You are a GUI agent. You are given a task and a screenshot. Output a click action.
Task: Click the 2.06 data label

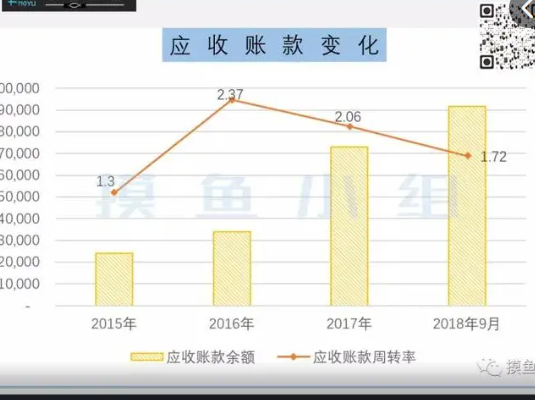click(348, 117)
